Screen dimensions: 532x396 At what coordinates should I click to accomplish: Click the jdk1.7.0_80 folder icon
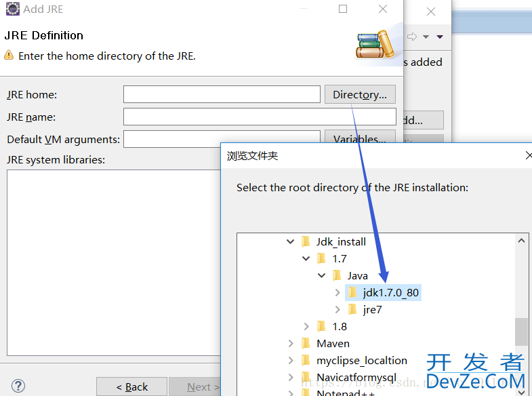point(352,292)
